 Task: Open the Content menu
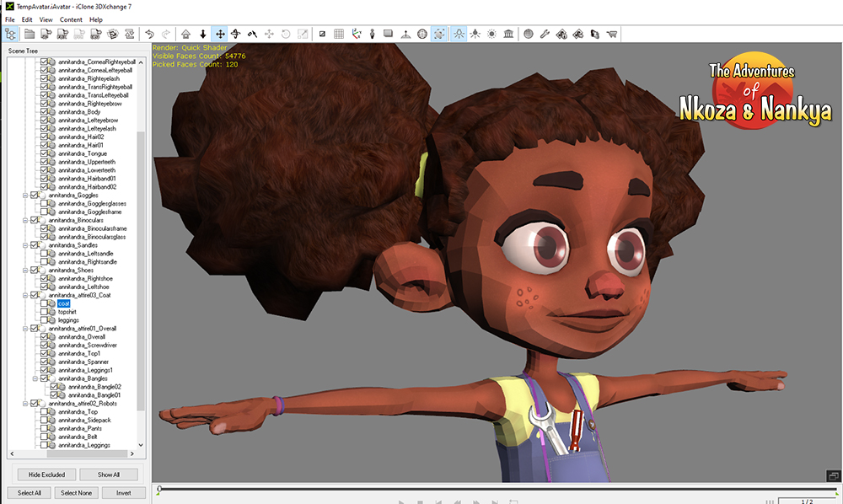71,19
